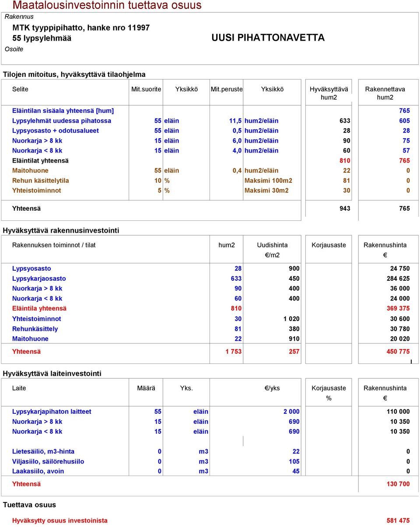
Task: Select the 'Lypsykarjapihaton laitteet' row label
Action: pos(52,412)
